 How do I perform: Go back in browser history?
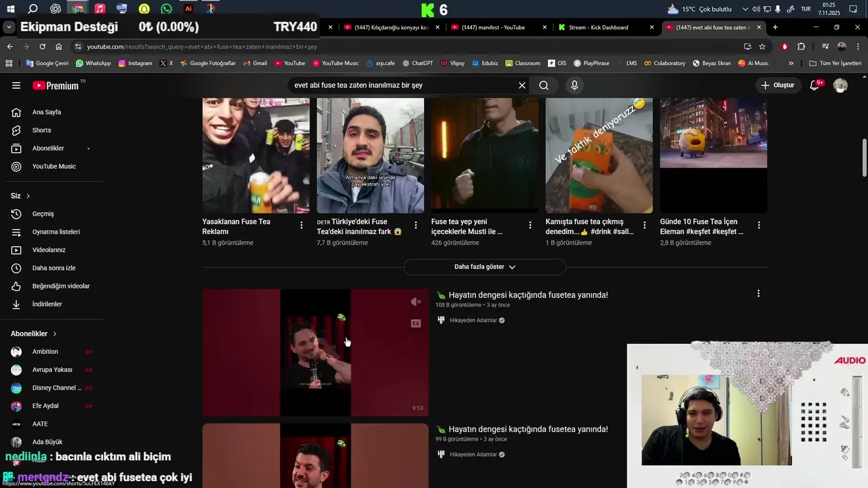coord(9,47)
